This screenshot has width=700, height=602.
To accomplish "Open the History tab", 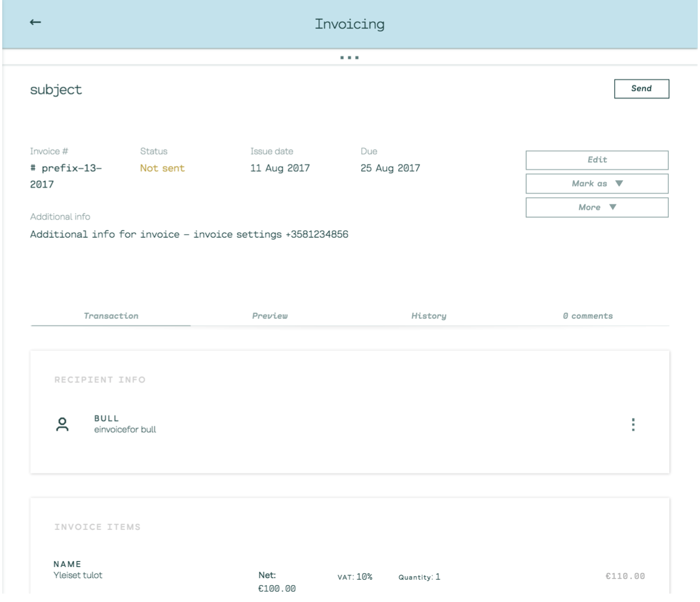I will tap(429, 316).
